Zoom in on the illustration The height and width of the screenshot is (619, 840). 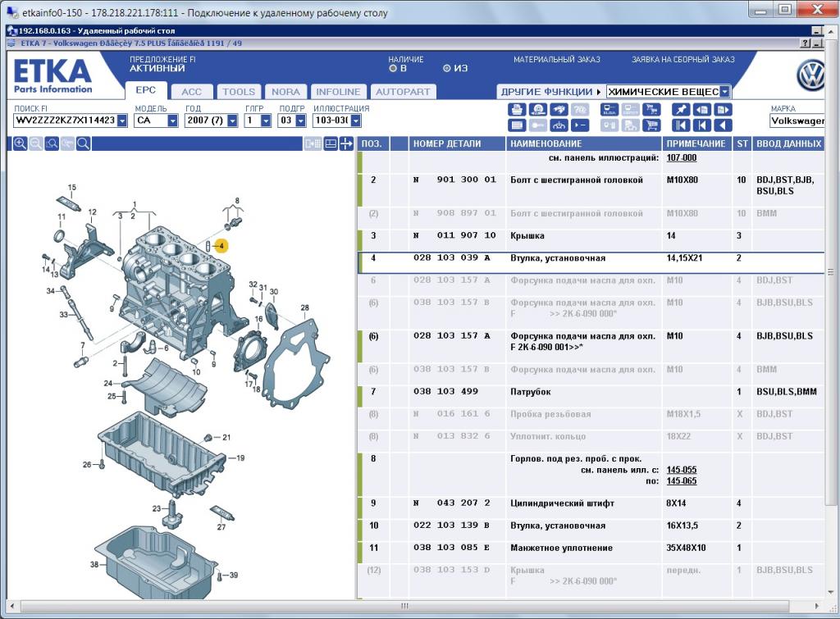[x=20, y=143]
